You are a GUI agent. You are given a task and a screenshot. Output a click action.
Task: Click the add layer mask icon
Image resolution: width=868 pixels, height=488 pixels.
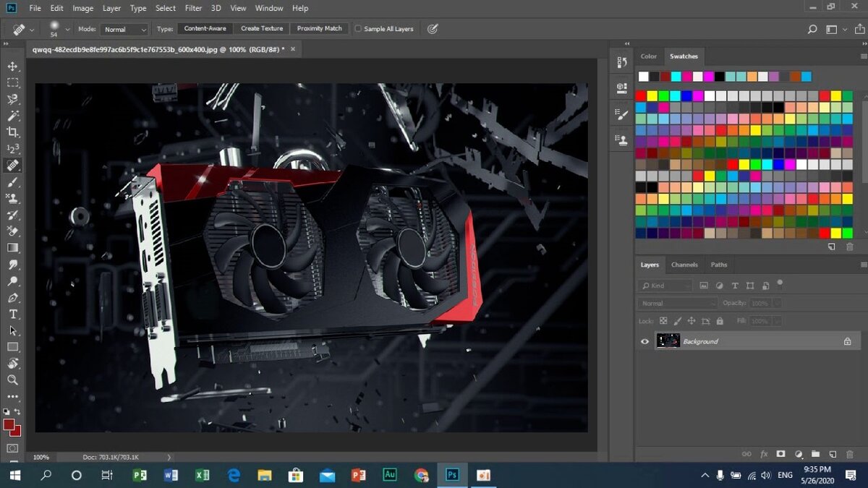[781, 454]
